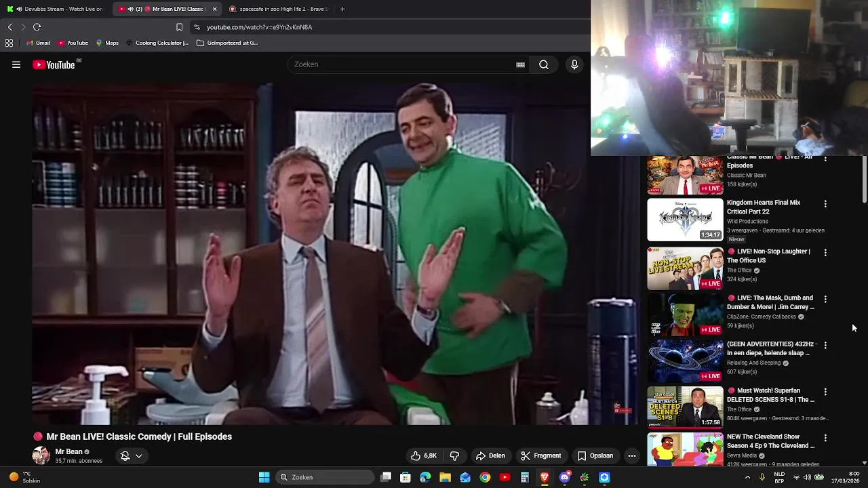Start voice search with the microphone icon
Image resolution: width=868 pixels, height=488 pixels.
point(574,64)
